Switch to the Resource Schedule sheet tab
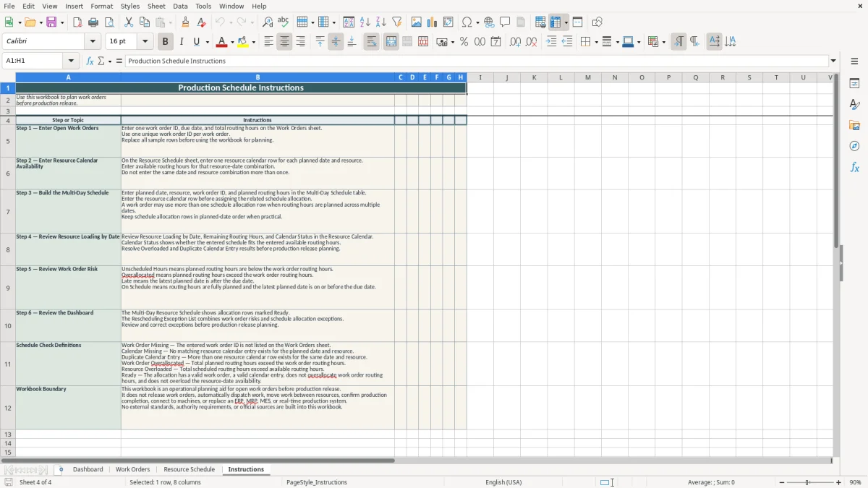This screenshot has height=488, width=868. 189,469
